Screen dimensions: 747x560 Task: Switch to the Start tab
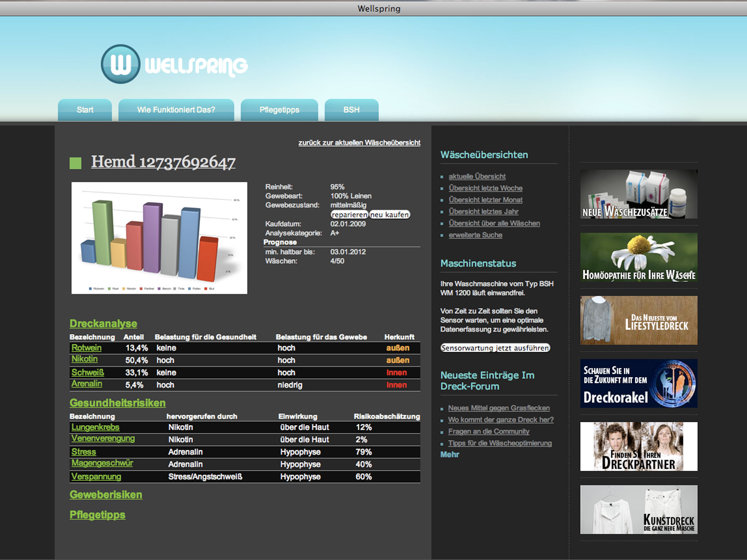(x=85, y=110)
